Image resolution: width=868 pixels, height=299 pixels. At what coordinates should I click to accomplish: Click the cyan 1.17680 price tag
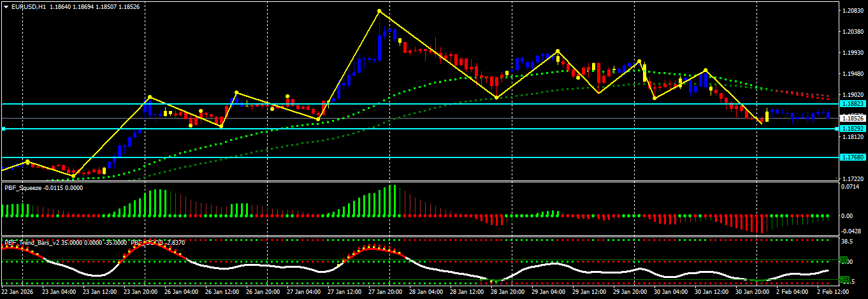coord(852,157)
